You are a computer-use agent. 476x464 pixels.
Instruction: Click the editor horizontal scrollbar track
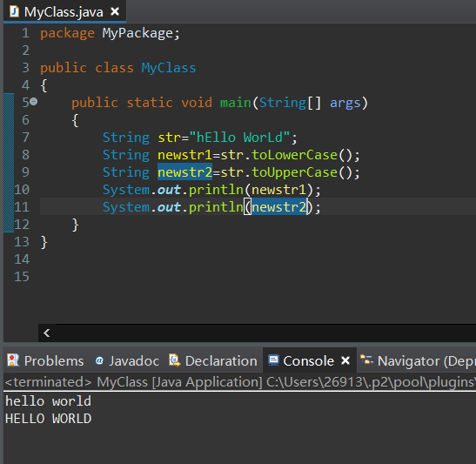click(x=266, y=333)
